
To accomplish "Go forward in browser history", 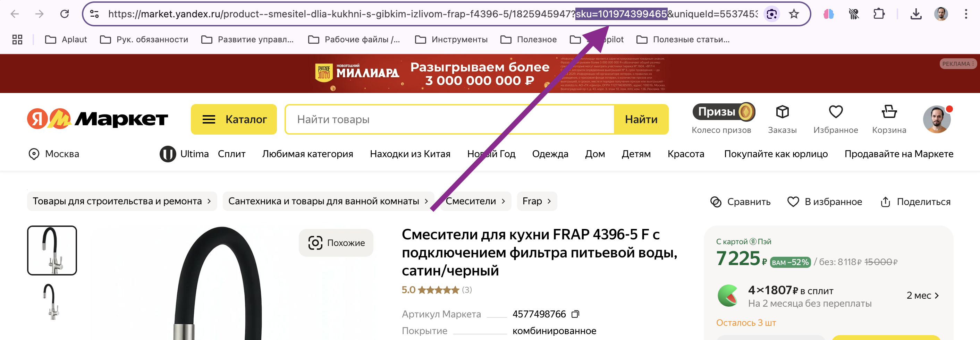I will pos(40,14).
